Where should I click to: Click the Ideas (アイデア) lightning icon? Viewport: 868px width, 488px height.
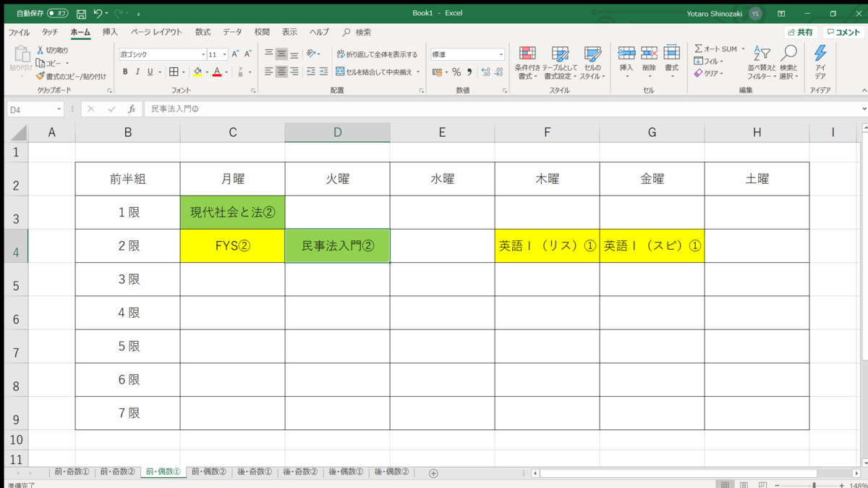pos(820,54)
